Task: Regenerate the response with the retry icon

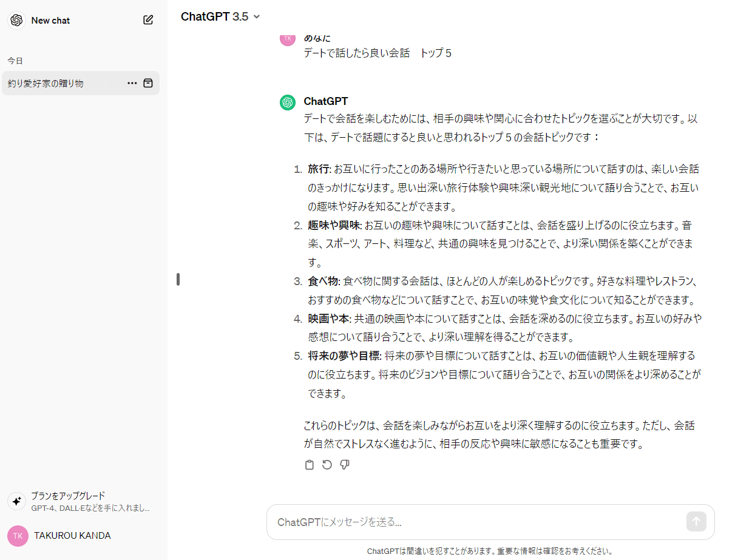Action: point(327,465)
